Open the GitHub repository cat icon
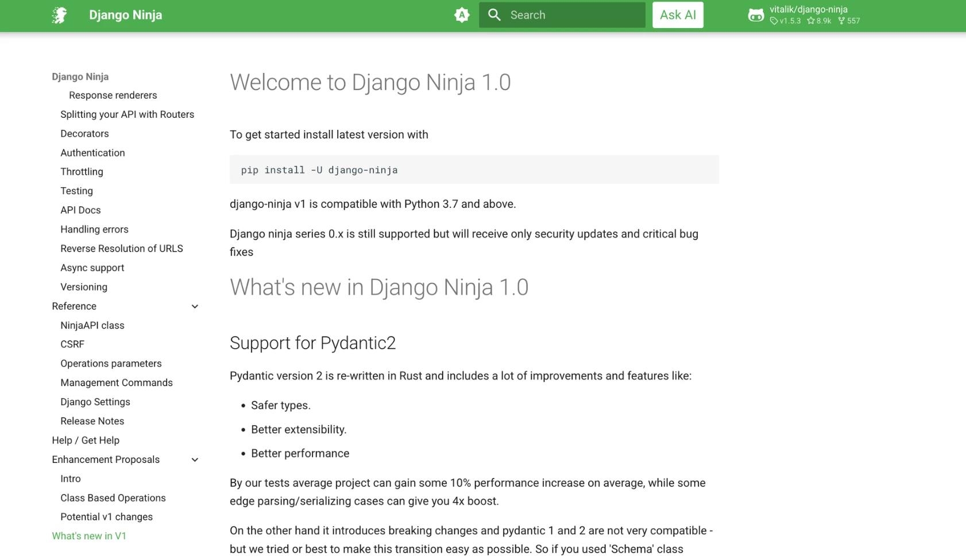The height and width of the screenshot is (560, 966). tap(756, 16)
